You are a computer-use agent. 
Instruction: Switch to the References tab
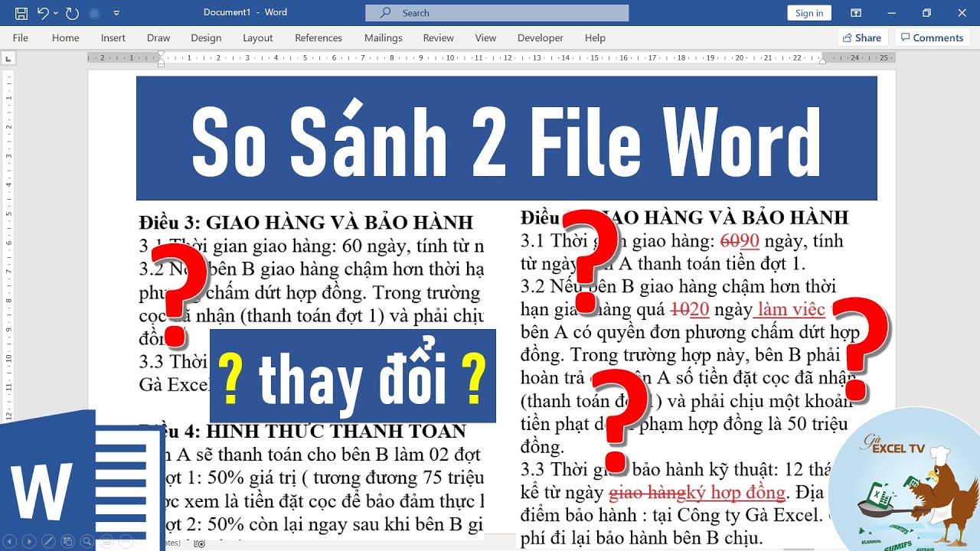click(x=318, y=37)
